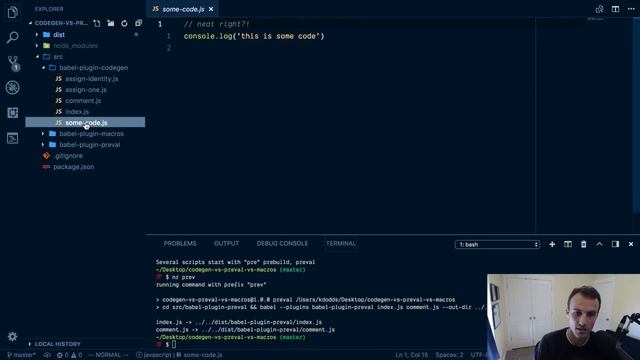Open the Manage gear in activity bar
This screenshot has height=360, width=640.
pos(12,336)
